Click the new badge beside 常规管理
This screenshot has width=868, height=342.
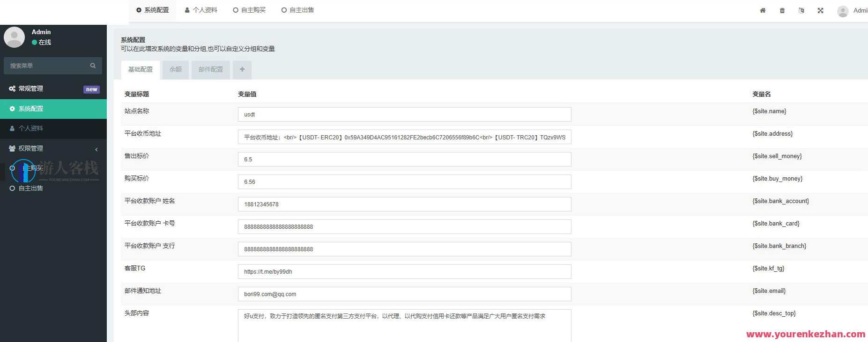click(x=91, y=89)
